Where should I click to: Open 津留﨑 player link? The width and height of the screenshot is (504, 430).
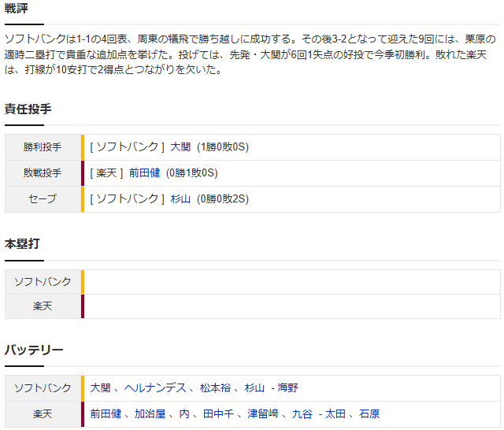point(262,413)
